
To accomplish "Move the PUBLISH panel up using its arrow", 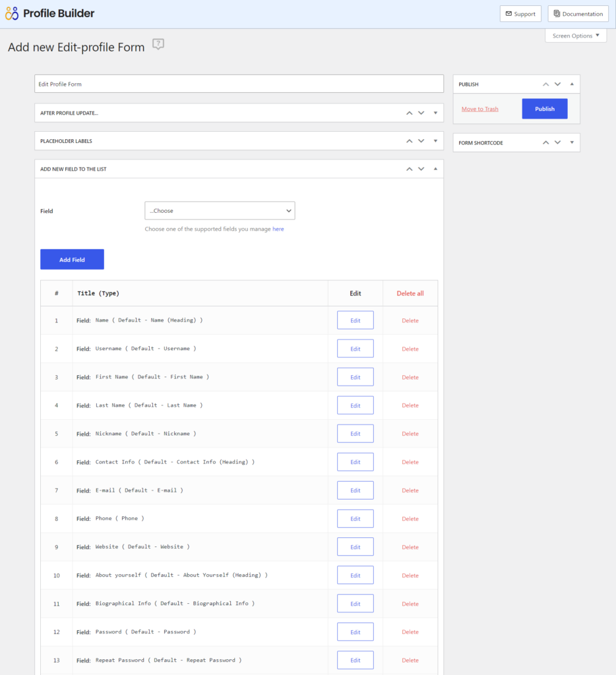I will tap(545, 84).
